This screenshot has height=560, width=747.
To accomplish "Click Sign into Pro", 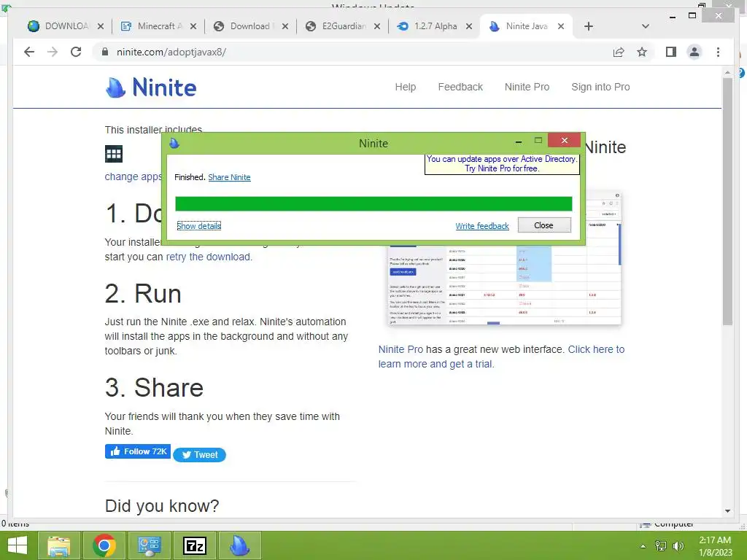I will point(600,87).
